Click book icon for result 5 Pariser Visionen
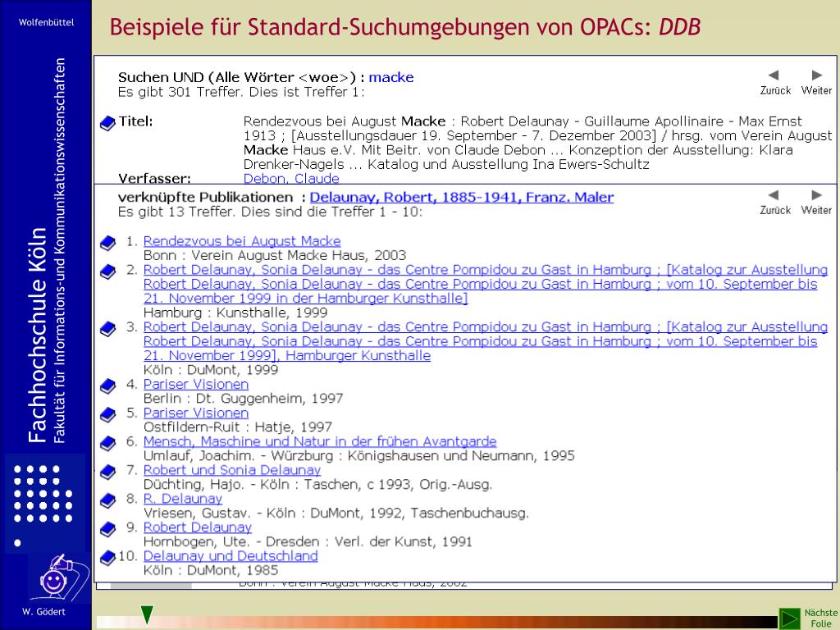840x630 pixels. click(107, 414)
